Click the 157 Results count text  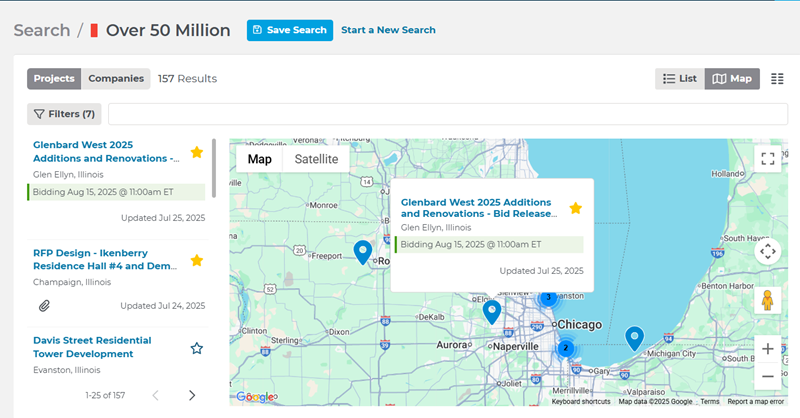click(x=187, y=79)
